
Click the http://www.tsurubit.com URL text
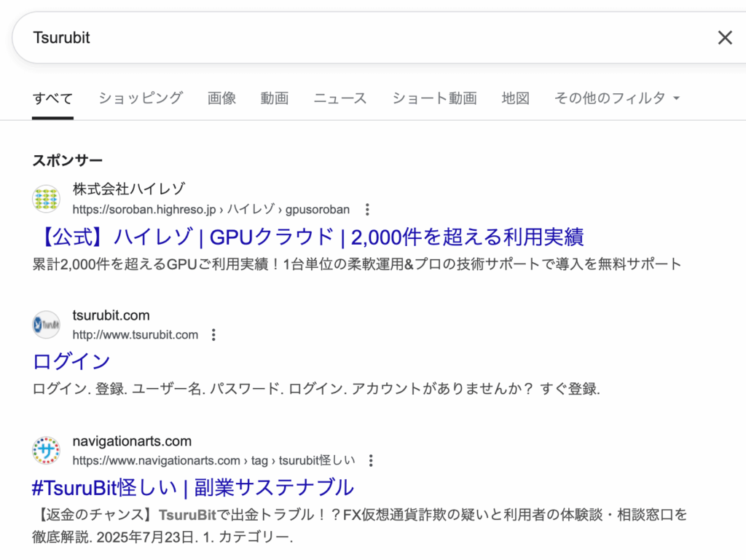coord(135,335)
